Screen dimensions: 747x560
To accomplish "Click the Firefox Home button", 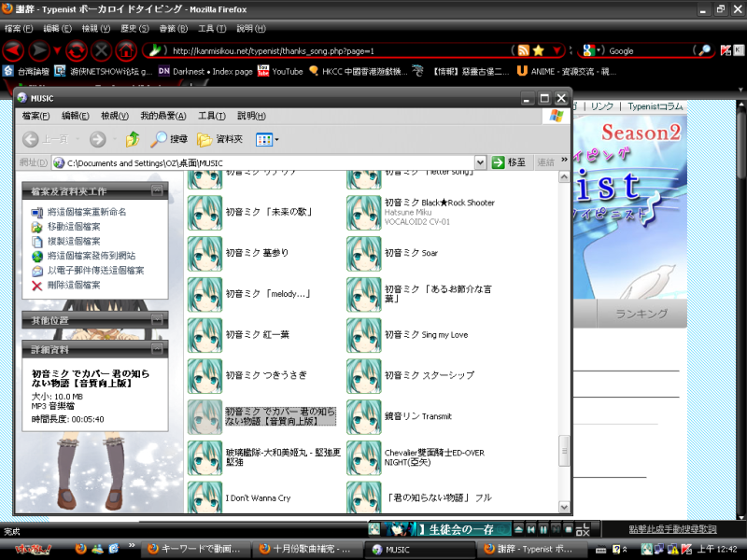I will click(127, 50).
